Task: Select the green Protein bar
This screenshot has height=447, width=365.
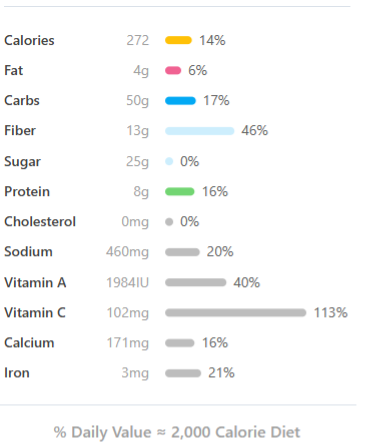Action: 180,191
